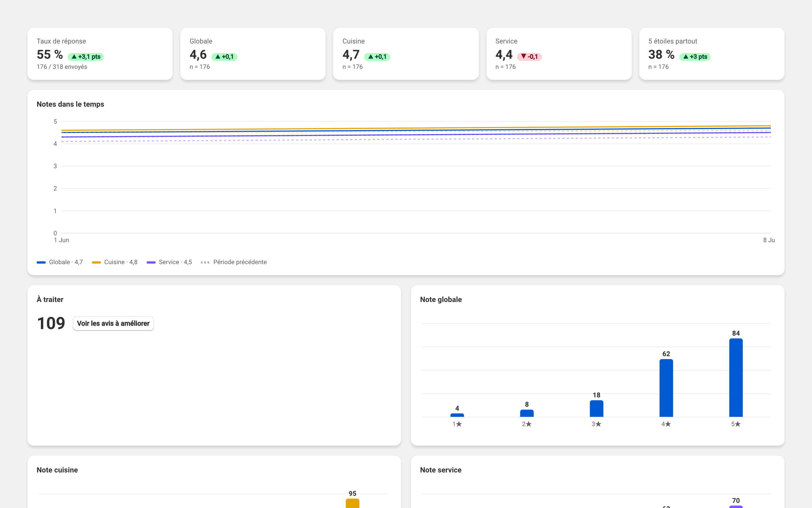Click "n = 176" under the Globale score
Screen dimensions: 812x508
click(200, 67)
